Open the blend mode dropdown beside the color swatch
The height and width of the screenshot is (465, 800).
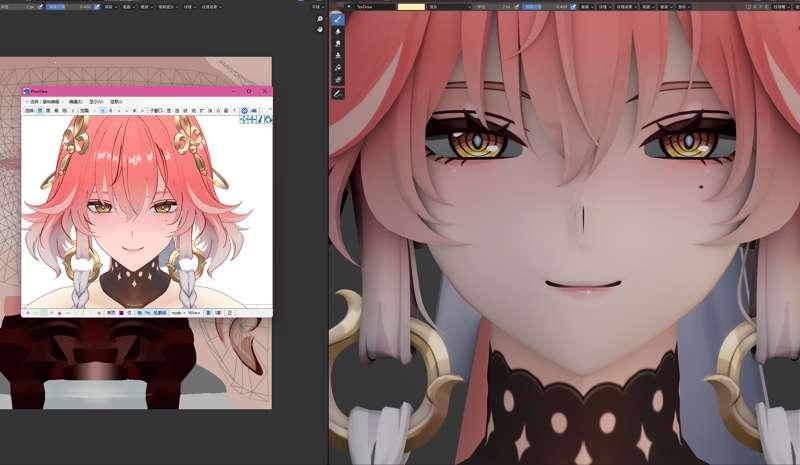(x=449, y=7)
